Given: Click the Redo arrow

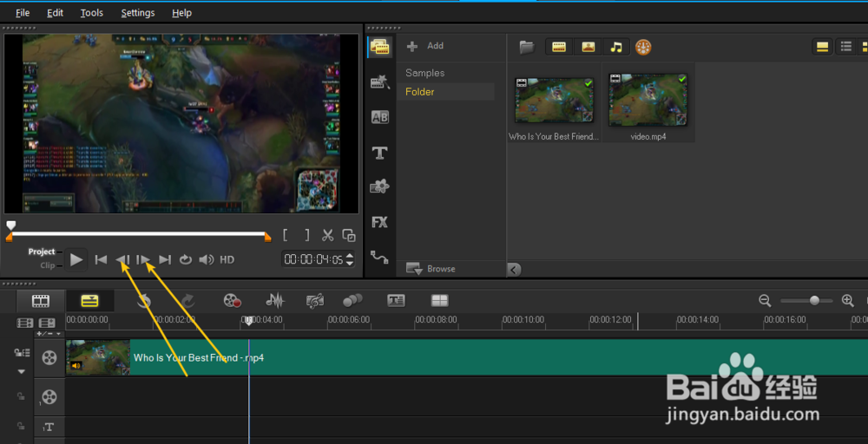Looking at the screenshot, I should pyautogui.click(x=187, y=301).
